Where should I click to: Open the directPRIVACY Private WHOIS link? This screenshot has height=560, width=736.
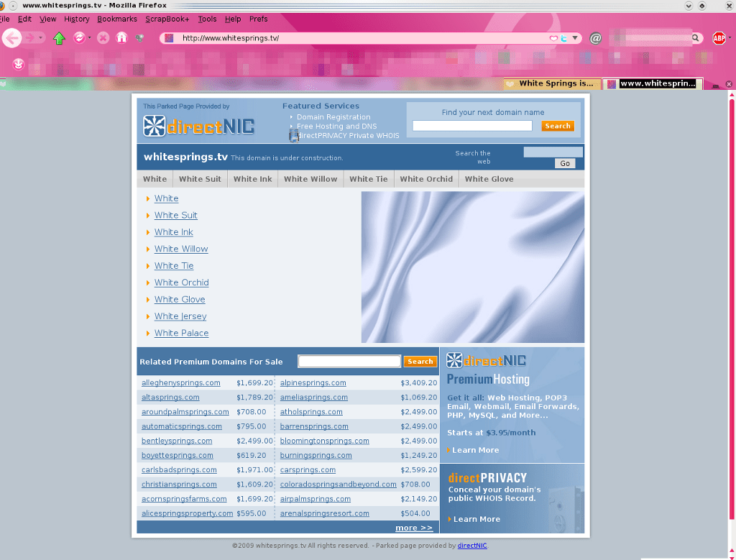point(348,136)
